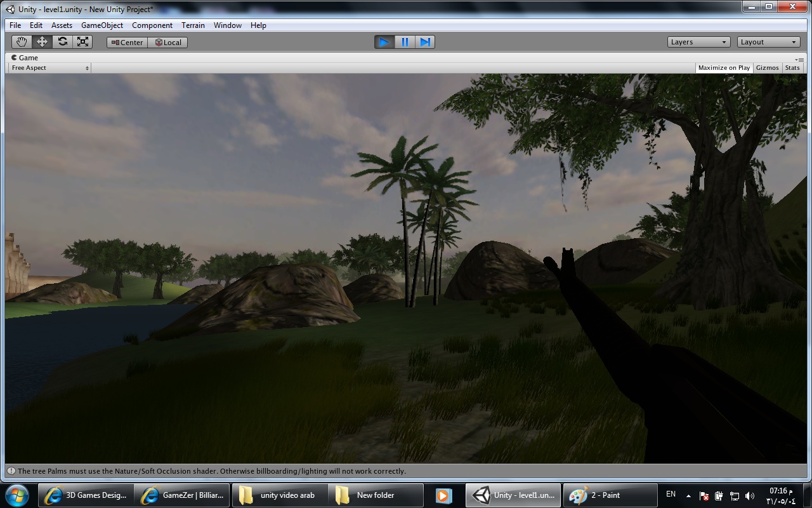Viewport: 812px width, 508px height.
Task: Stop play mode with Play button
Action: click(384, 42)
